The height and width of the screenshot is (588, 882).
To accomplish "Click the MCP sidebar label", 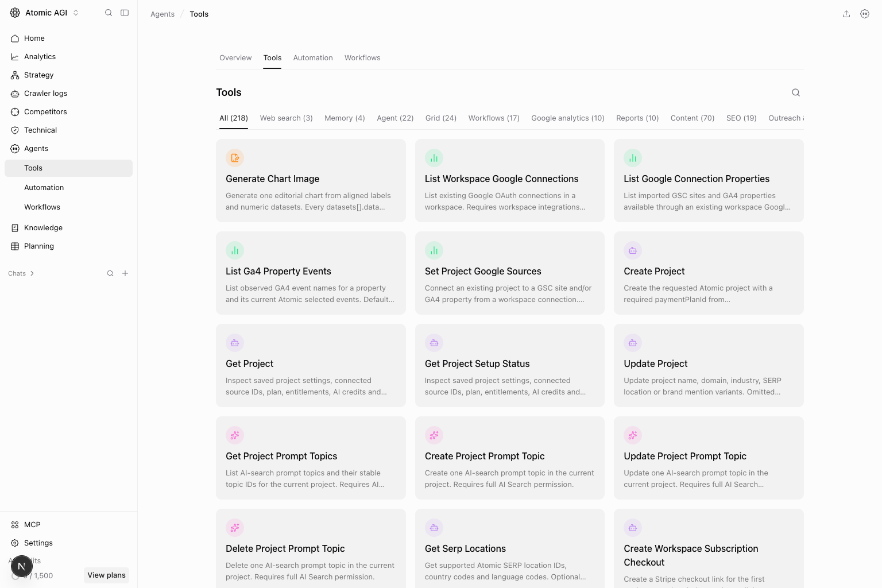I will tap(32, 525).
